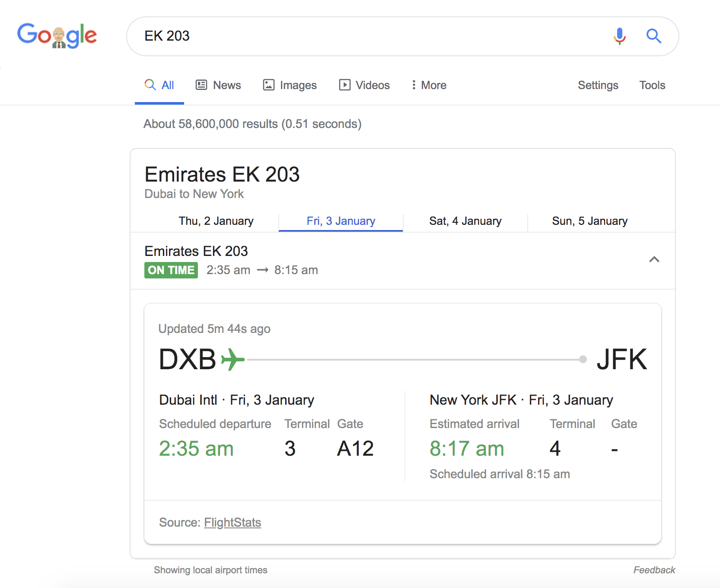The image size is (720, 588).
Task: Click the All search results tab
Action: coord(159,85)
